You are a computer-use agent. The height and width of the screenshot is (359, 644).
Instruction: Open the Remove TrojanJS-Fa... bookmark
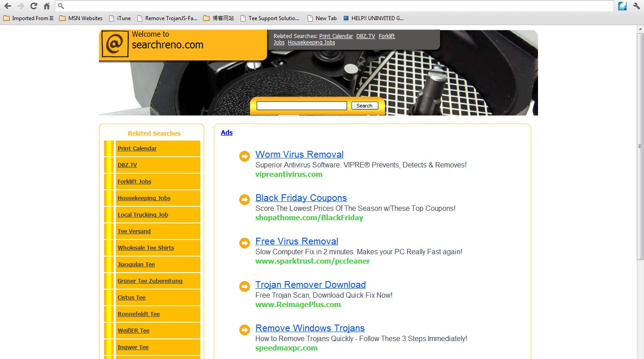[x=167, y=18]
